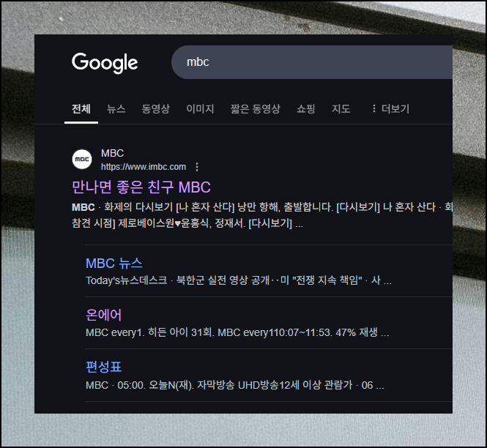Select the 전체 tab

click(x=81, y=108)
